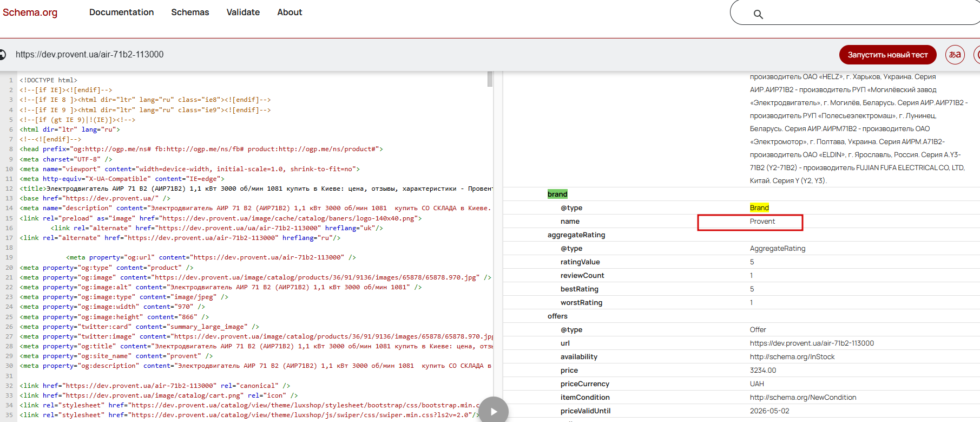This screenshot has width=980, height=422.
Task: Click the worstRating property label
Action: [581, 302]
